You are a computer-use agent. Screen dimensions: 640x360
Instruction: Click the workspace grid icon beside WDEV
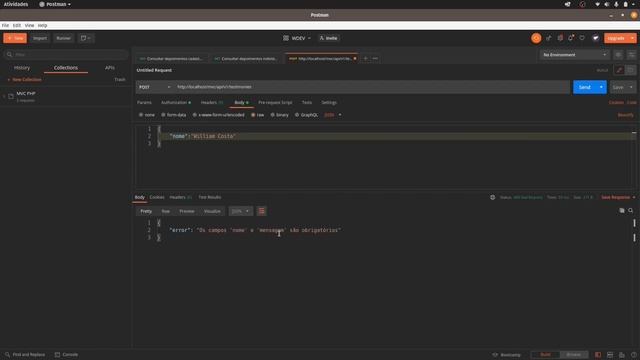point(286,38)
